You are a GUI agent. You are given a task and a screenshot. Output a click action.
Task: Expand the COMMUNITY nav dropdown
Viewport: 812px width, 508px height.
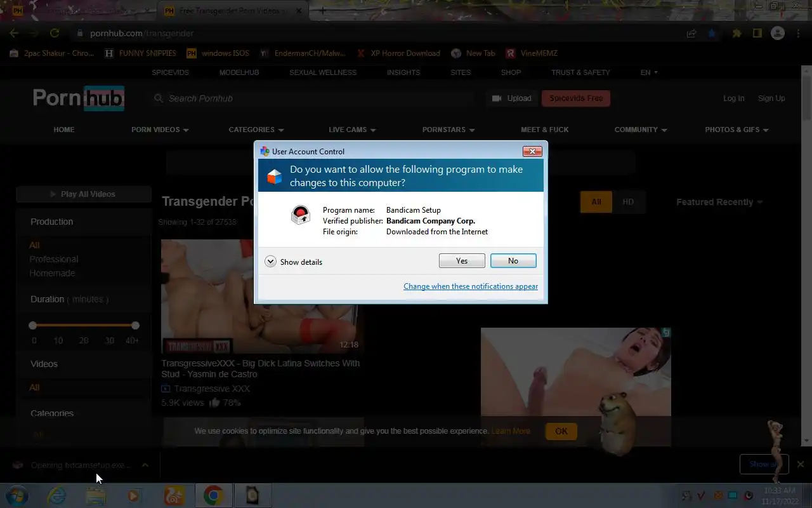[x=641, y=130]
